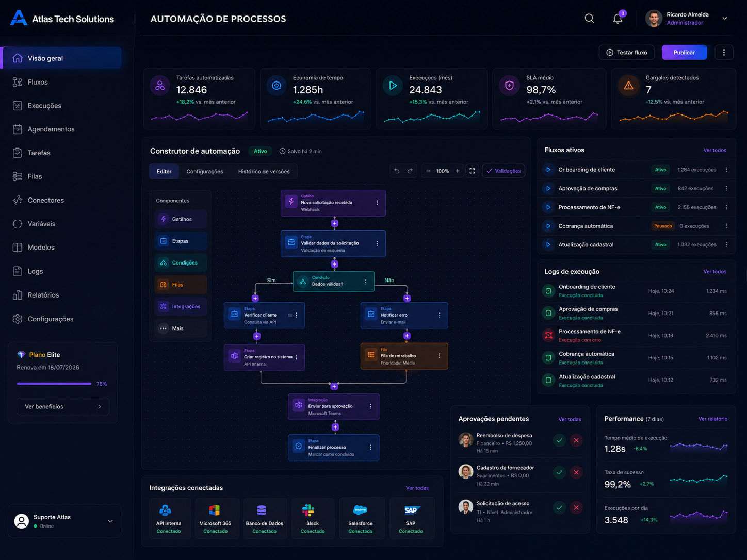747x560 pixels.
Task: Switch to the Editor tab
Action: coord(164,171)
